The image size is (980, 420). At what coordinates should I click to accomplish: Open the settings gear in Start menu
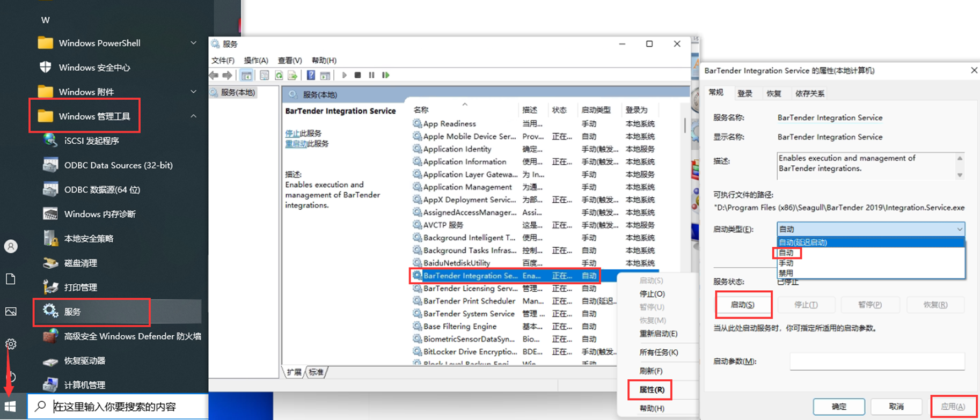coord(11,344)
